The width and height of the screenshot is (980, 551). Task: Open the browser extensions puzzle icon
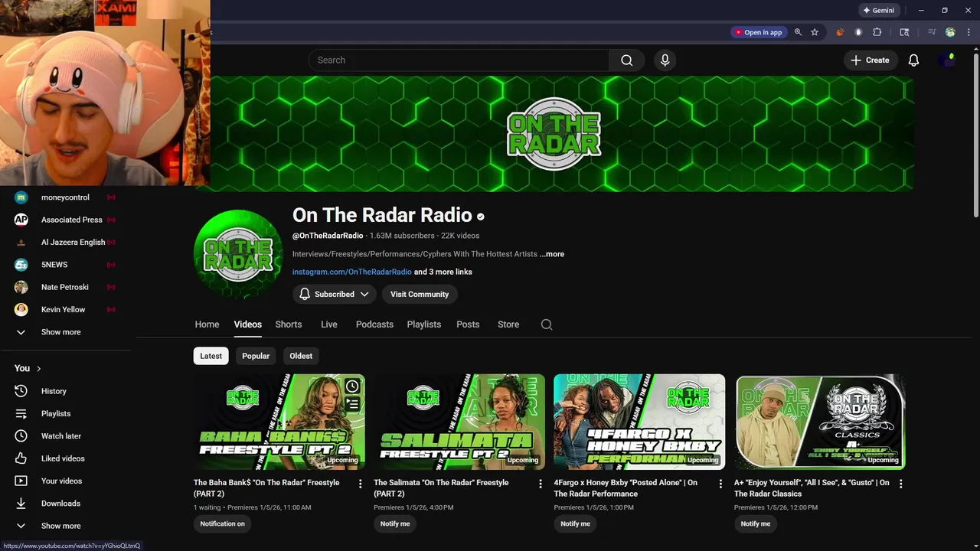pyautogui.click(x=877, y=32)
